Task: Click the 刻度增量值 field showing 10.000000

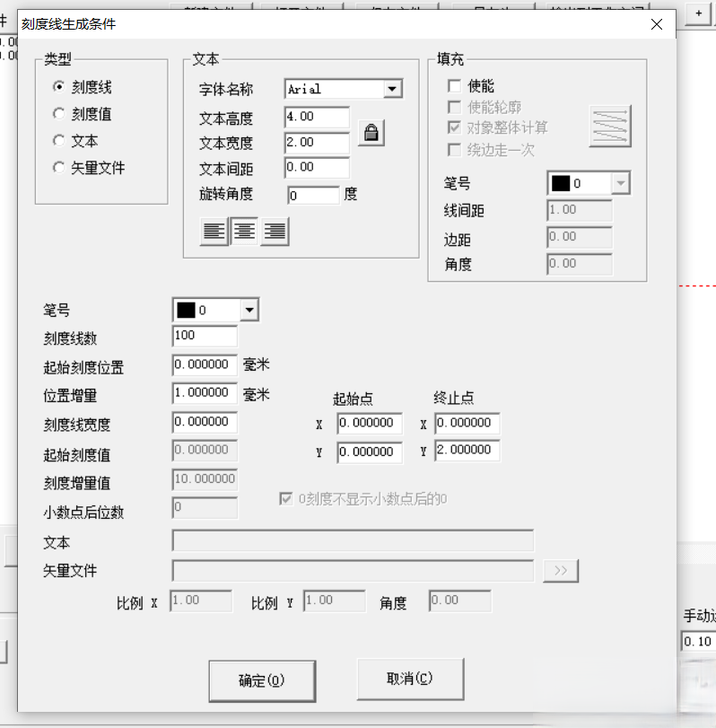Action: click(x=205, y=479)
